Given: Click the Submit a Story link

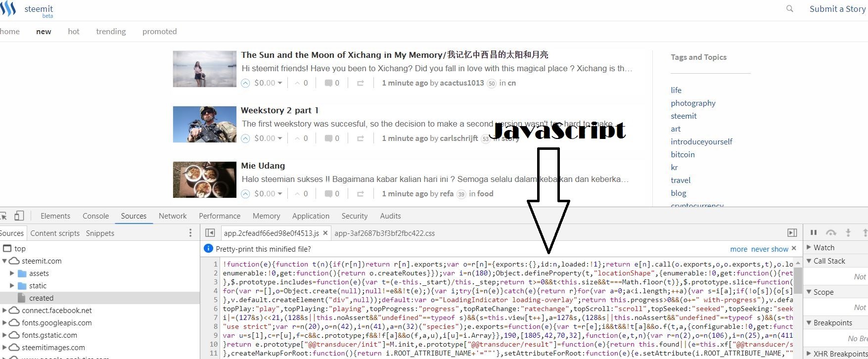Looking at the screenshot, I should tap(837, 9).
